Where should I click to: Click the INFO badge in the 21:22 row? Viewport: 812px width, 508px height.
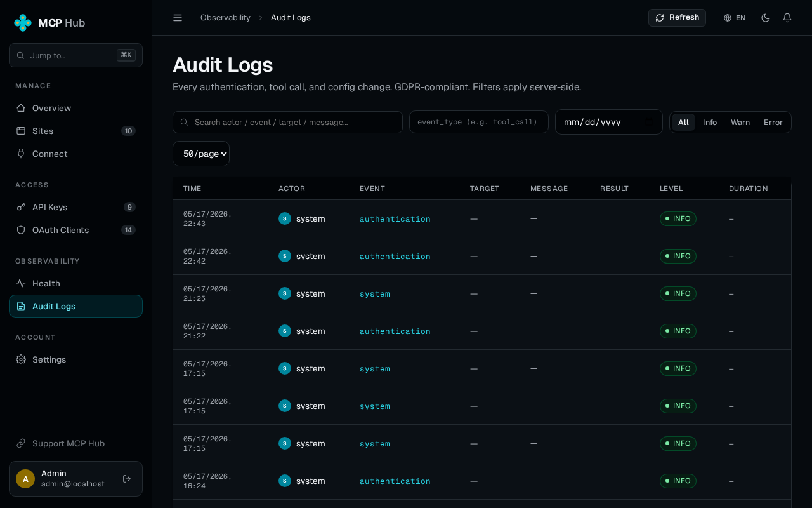(678, 331)
